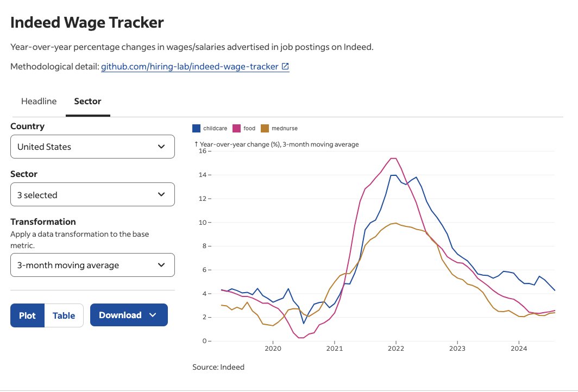Image resolution: width=578 pixels, height=392 pixels.
Task: Open the Country dropdown showing United States
Action: pyautogui.click(x=92, y=147)
